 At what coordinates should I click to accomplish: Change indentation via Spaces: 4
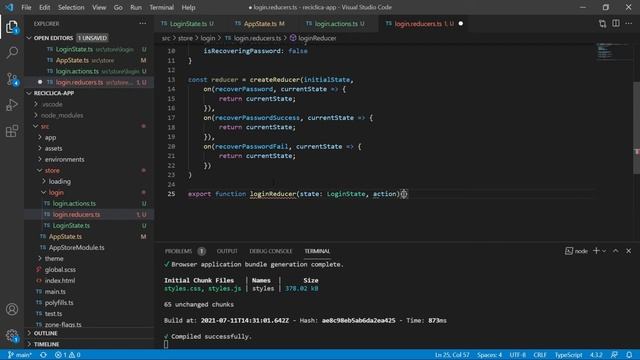489,355
